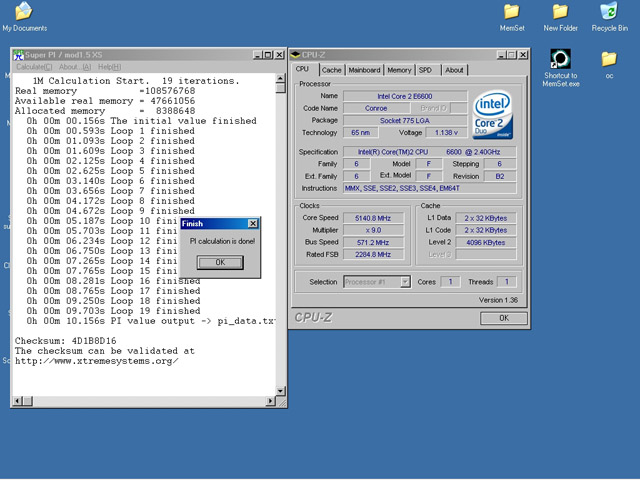Image resolution: width=640 pixels, height=480 pixels.
Task: Launch the Shortcut to MemSet.exe icon
Action: click(x=560, y=60)
